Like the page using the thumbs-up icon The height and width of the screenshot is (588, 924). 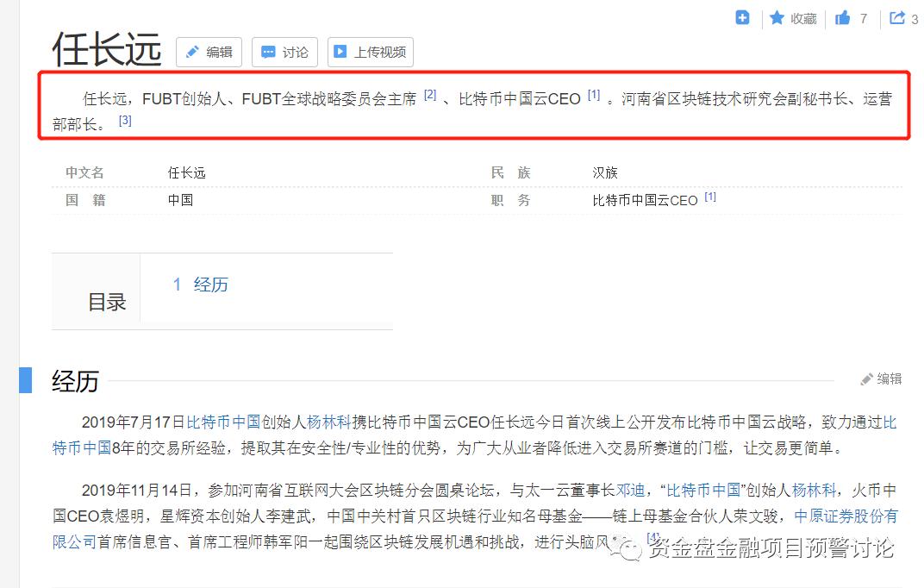click(x=845, y=18)
